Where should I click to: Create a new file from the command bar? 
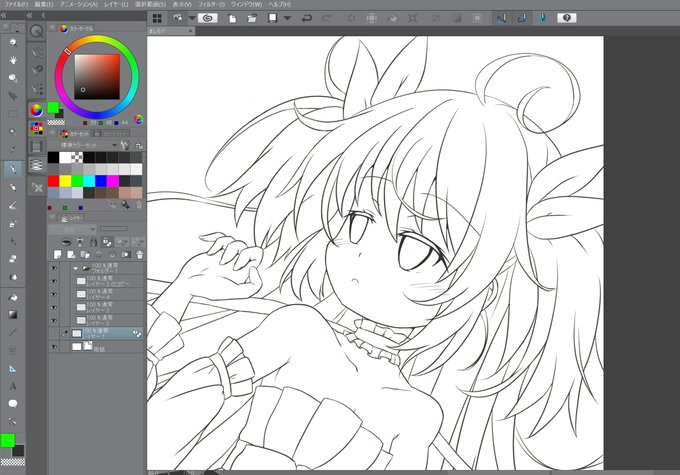tap(232, 18)
